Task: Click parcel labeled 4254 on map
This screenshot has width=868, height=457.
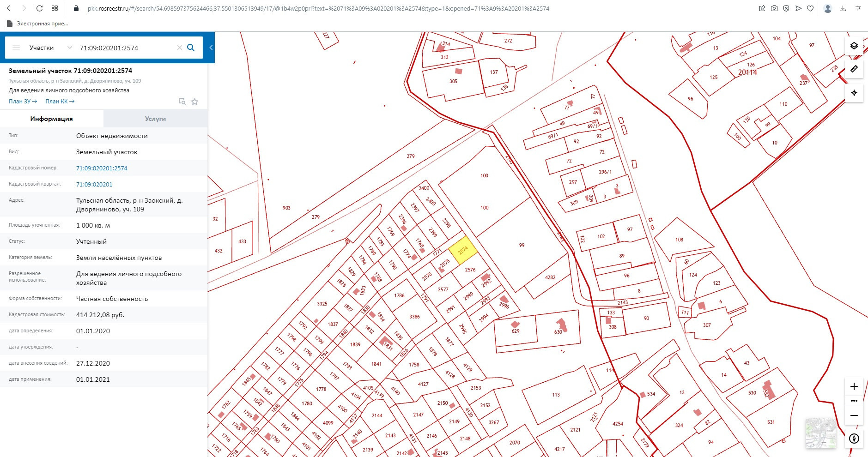Action: tap(618, 424)
